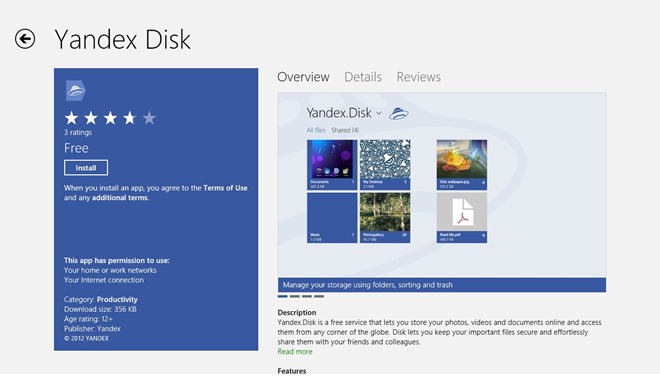Screen dimensions: 660x376
Task: Click the Download size: 356 KB line
Action: click(x=100, y=309)
